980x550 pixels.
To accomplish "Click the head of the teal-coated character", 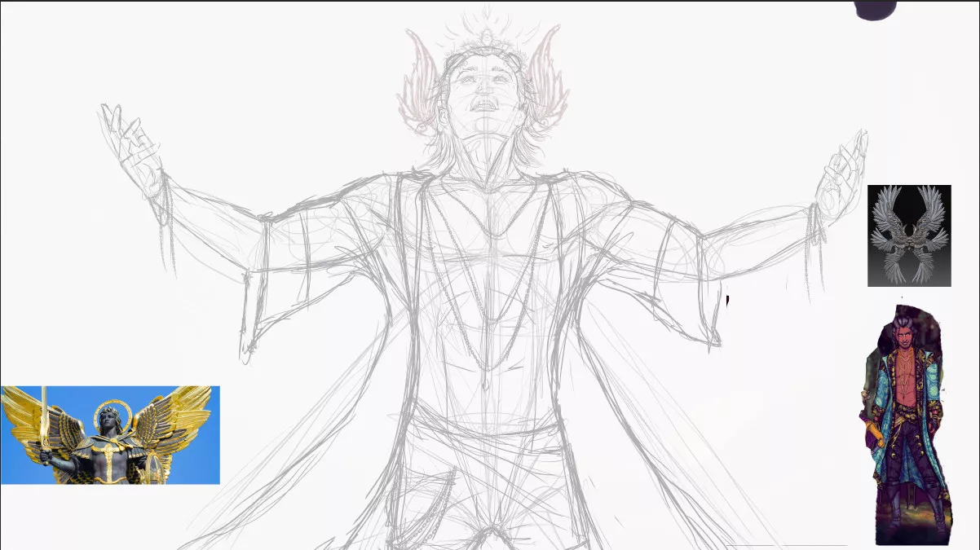I will [904, 334].
